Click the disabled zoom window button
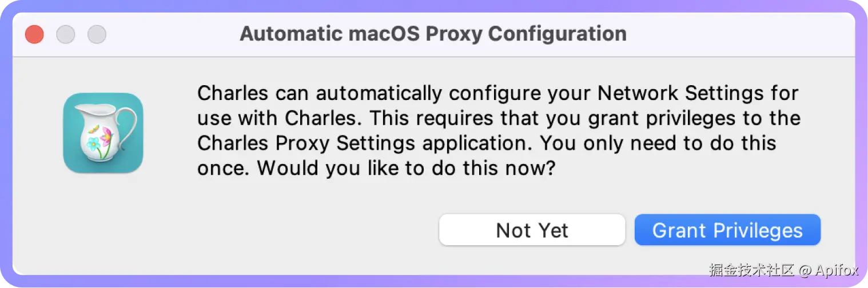Image resolution: width=868 pixels, height=288 pixels. pyautogui.click(x=97, y=34)
